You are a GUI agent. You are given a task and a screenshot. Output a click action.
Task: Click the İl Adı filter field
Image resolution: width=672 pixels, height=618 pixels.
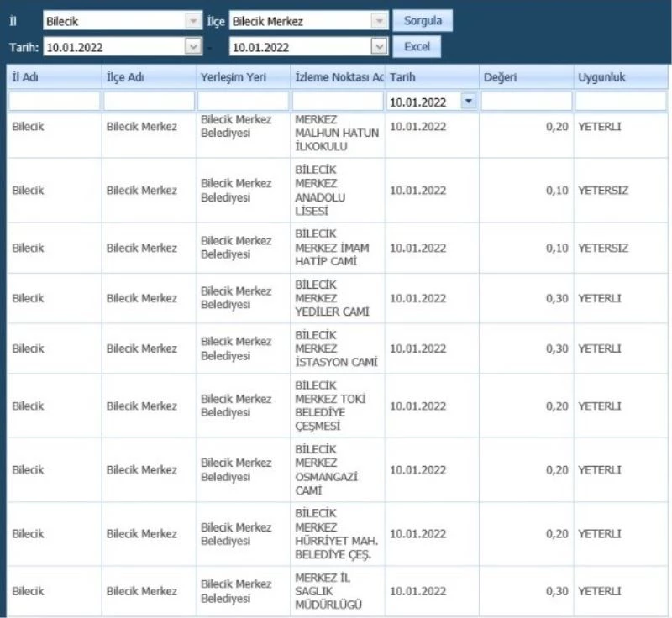[x=55, y=102]
